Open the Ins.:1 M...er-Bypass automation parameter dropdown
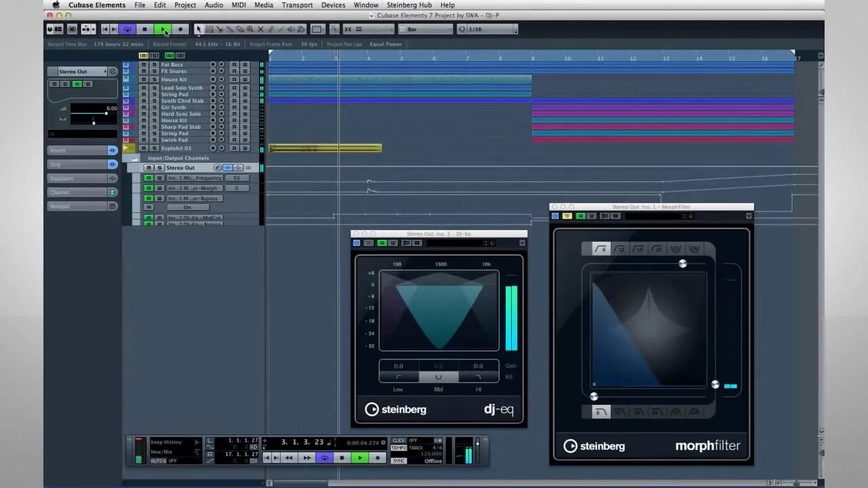 tap(195, 199)
